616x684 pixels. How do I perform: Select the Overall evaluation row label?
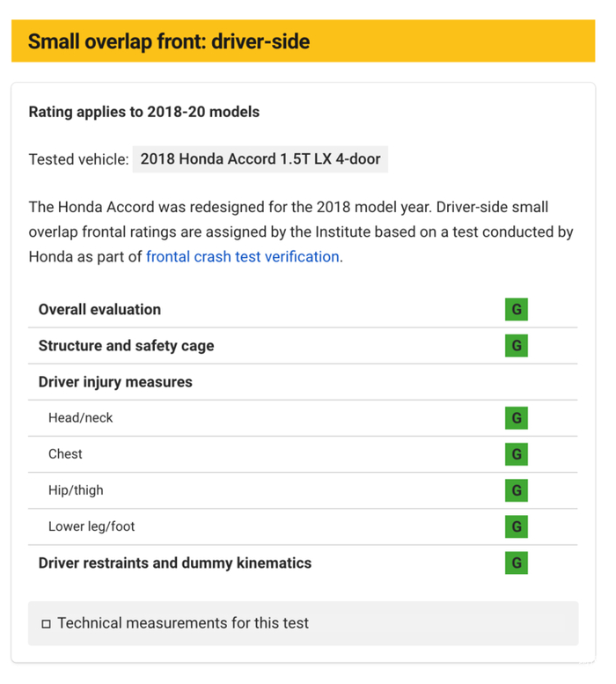(x=99, y=310)
